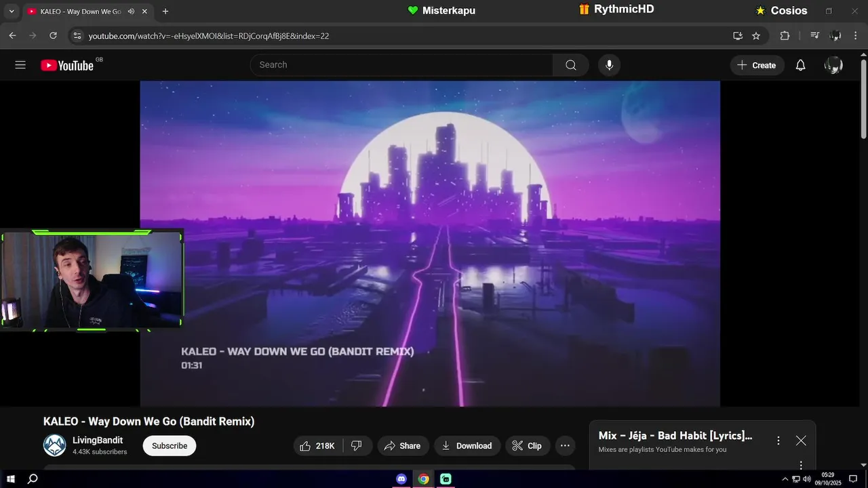Switch to Chrome in the taskbar
The height and width of the screenshot is (488, 868).
(x=423, y=479)
